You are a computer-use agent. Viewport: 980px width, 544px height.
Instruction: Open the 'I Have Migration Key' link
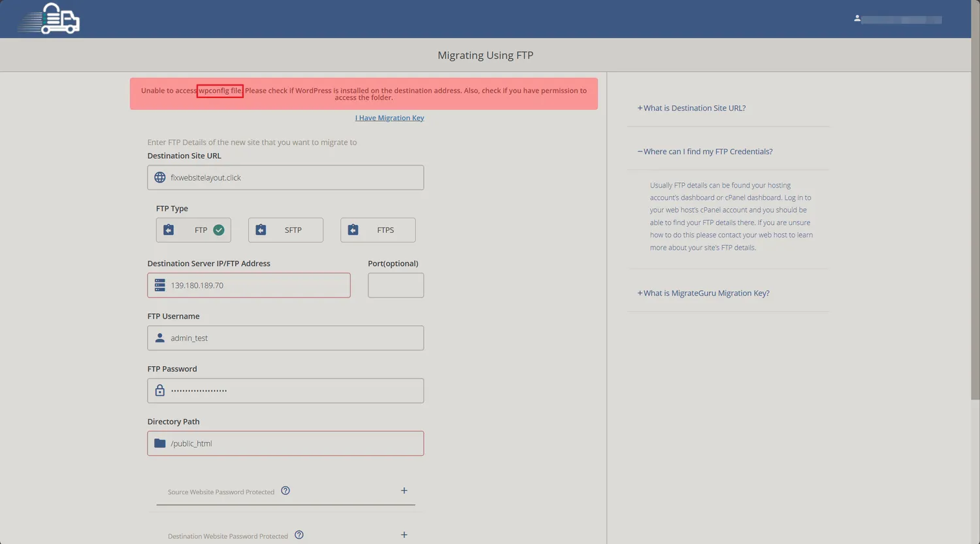(x=389, y=118)
